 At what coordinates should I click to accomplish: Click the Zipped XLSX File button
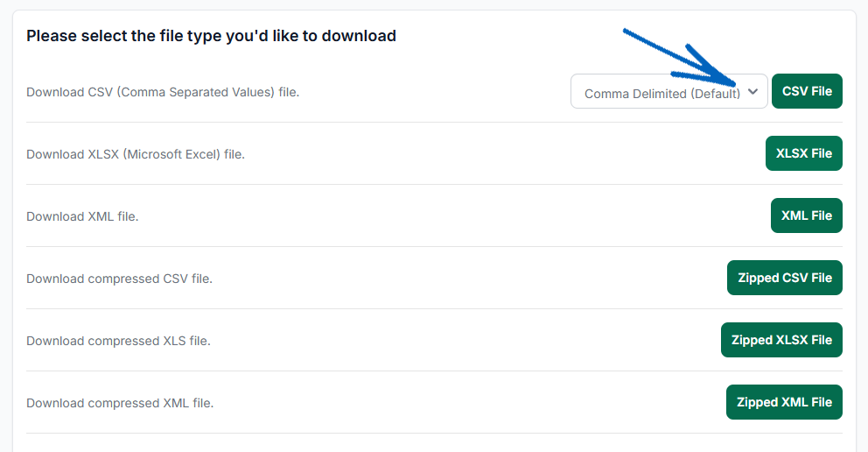click(781, 340)
